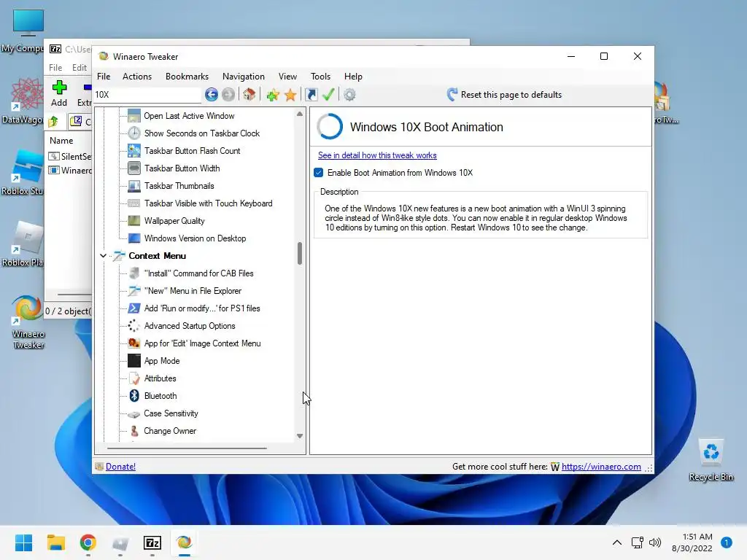Open See in detail how this tweak works
This screenshot has width=747, height=560.
pos(377,155)
